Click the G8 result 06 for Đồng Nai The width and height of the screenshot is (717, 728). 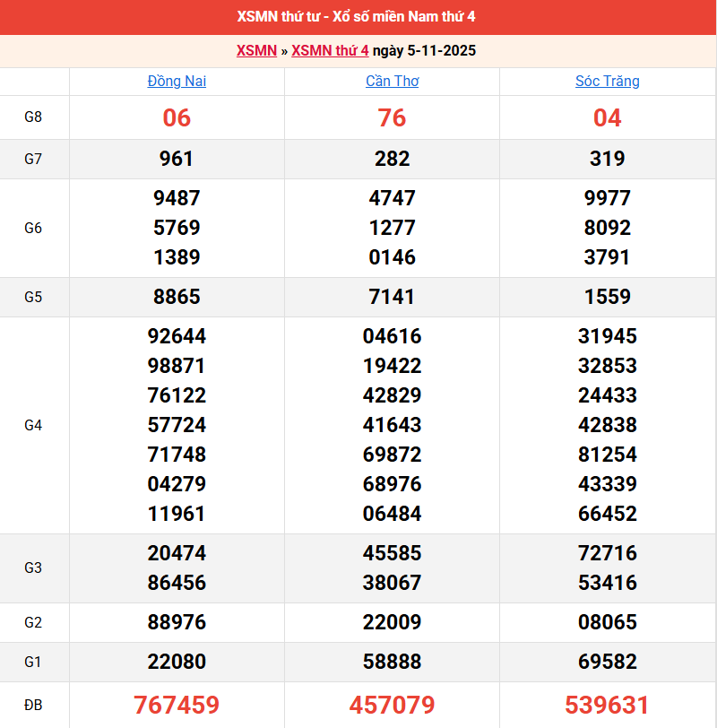177,118
